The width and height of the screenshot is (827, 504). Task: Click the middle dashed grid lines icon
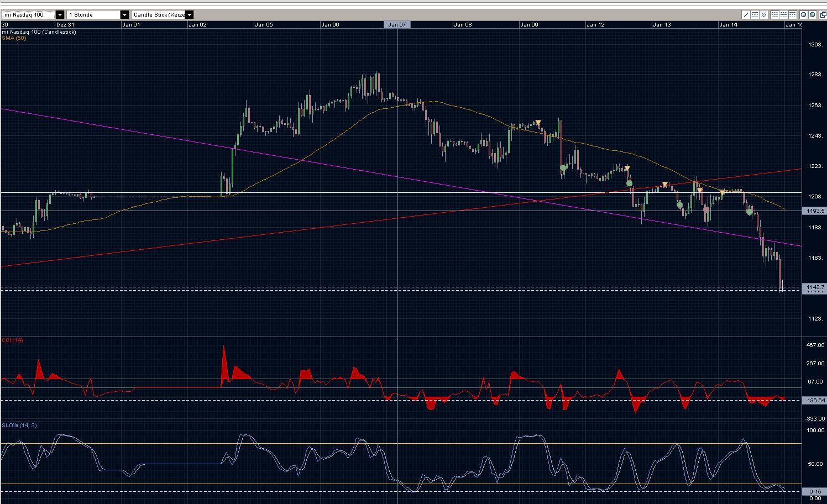pyautogui.click(x=784, y=15)
